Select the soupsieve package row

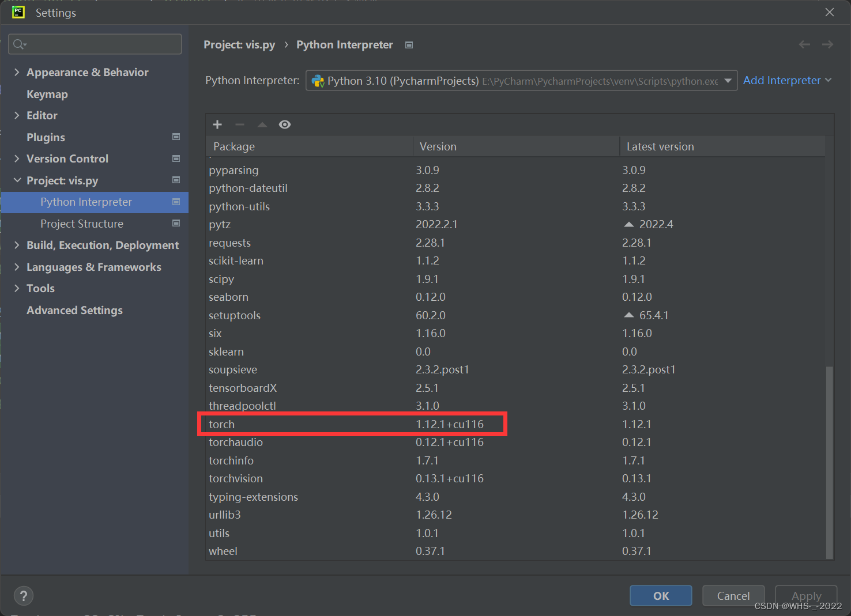click(516, 369)
